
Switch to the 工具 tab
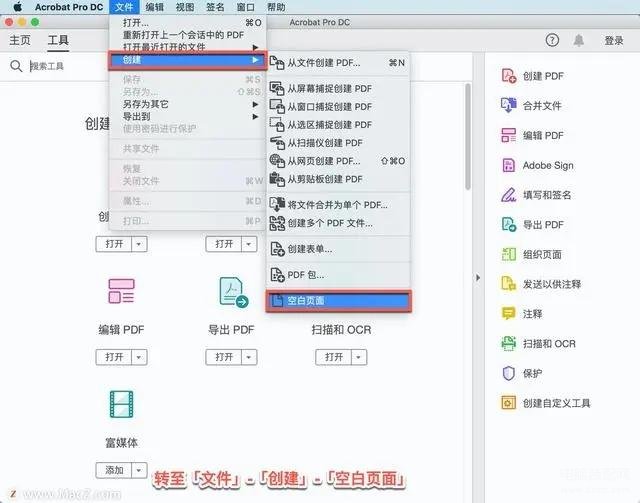pyautogui.click(x=58, y=40)
